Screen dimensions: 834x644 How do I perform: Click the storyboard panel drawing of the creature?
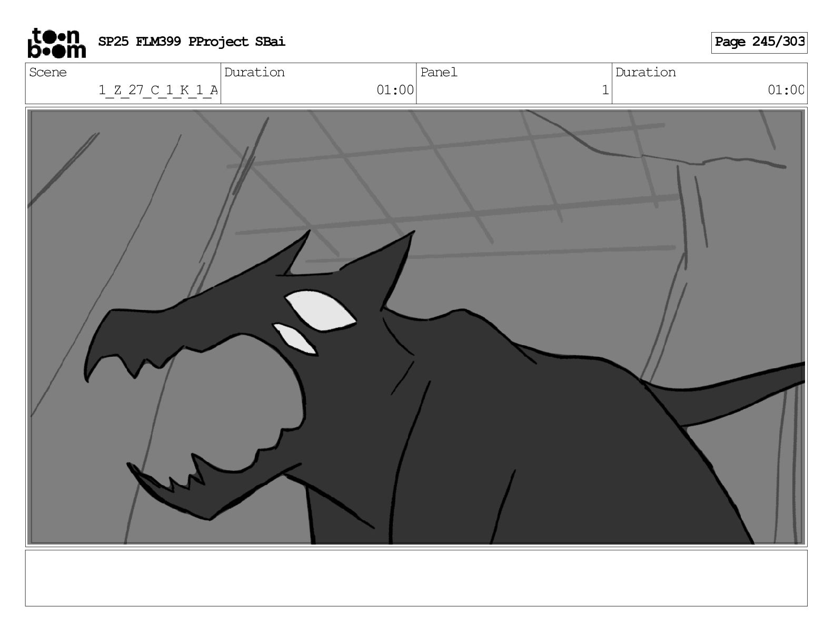[416, 327]
